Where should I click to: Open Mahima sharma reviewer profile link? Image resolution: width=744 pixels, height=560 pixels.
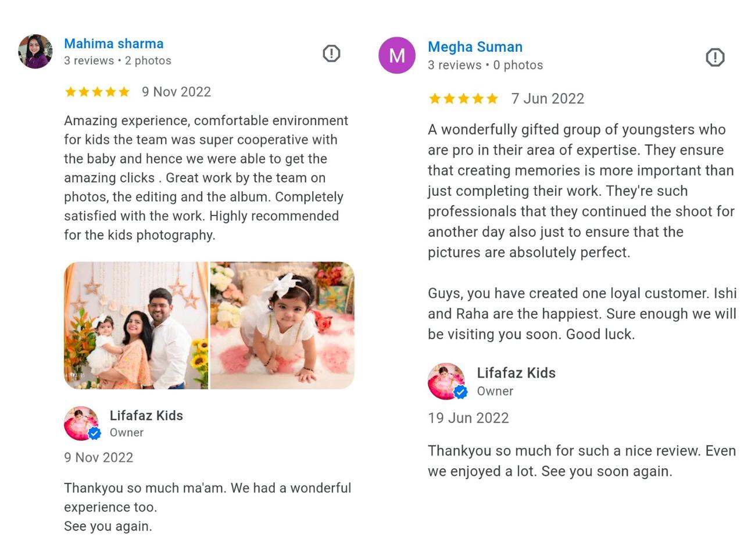(114, 44)
